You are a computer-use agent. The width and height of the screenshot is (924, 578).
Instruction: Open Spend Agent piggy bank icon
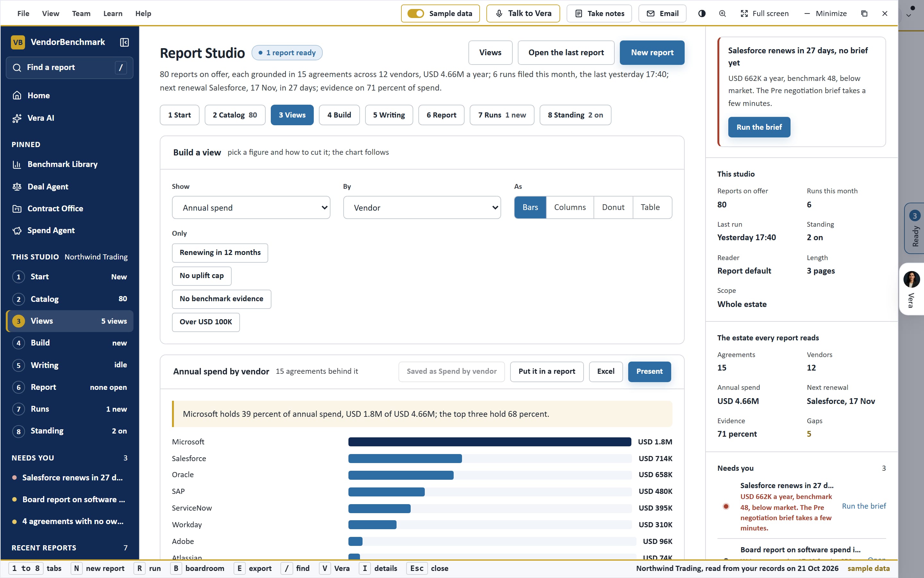[17, 231]
